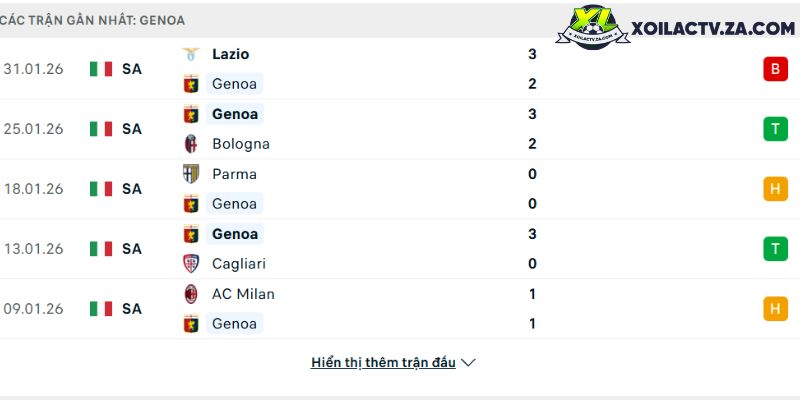Click orange H badge for Parma–Genoa match
Image resolution: width=800 pixels, height=400 pixels.
(774, 189)
